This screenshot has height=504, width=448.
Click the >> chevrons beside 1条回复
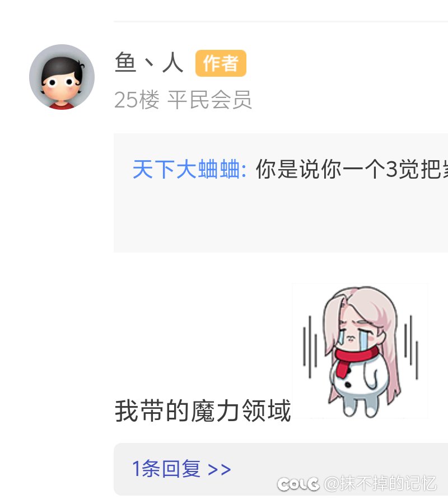click(219, 469)
